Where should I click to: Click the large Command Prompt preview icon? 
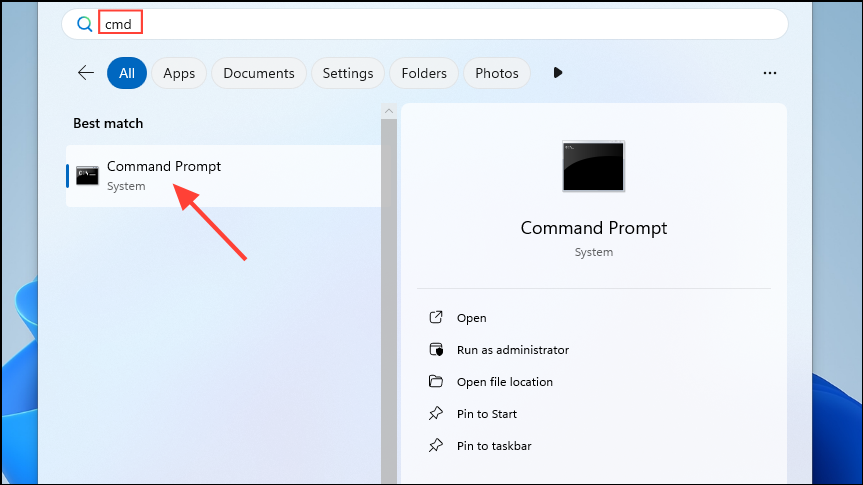593,166
